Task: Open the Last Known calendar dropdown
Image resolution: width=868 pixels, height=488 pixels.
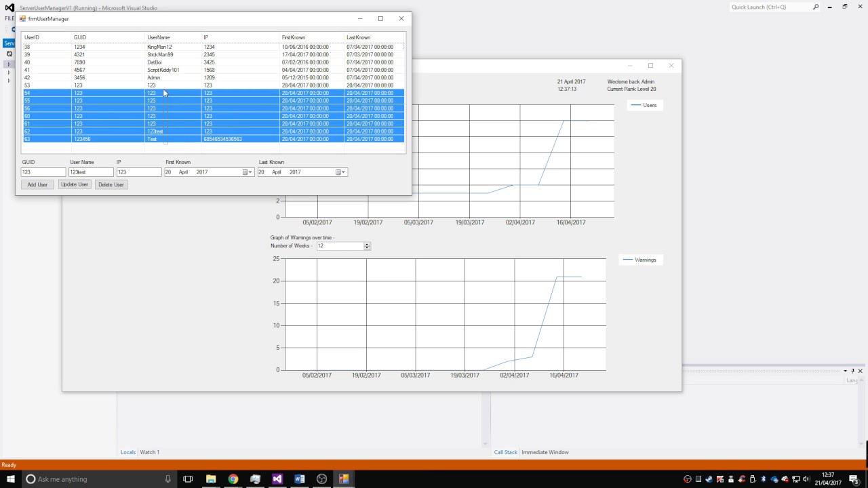Action: pyautogui.click(x=341, y=172)
